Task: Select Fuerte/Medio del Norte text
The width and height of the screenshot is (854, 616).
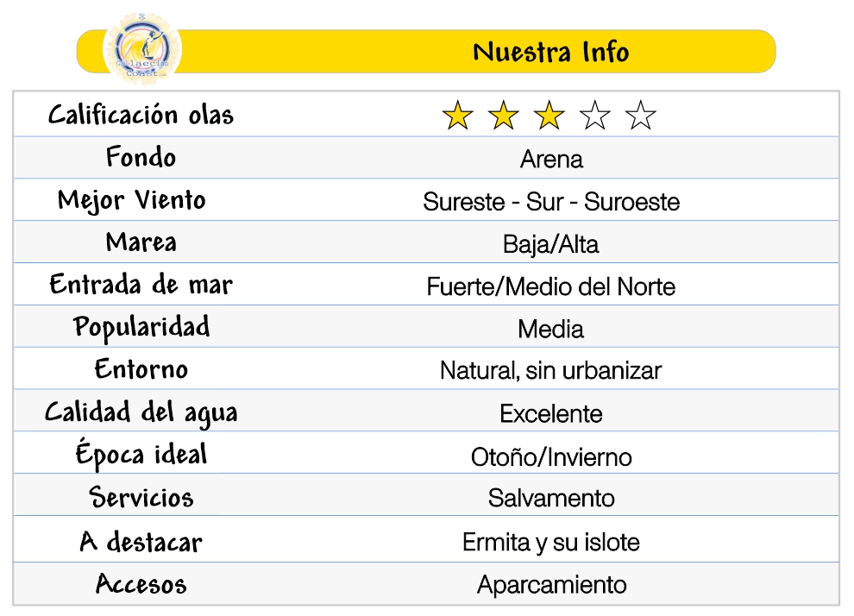Action: coord(550,286)
